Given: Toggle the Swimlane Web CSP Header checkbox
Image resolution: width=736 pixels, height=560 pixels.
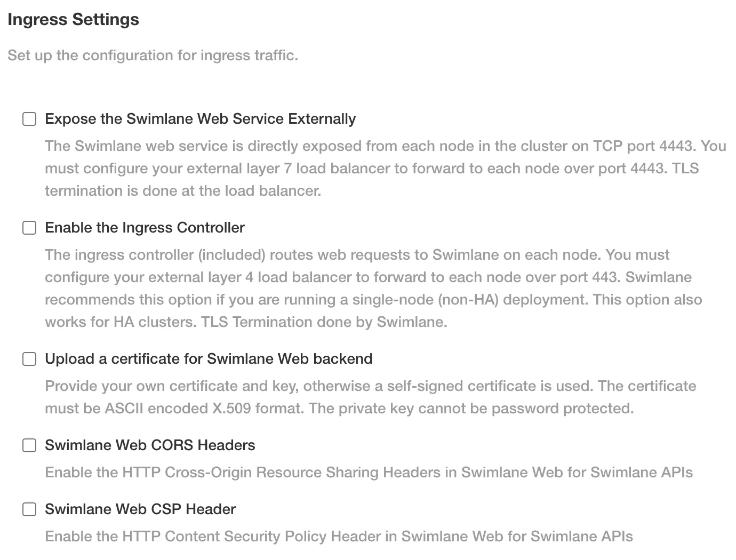Looking at the screenshot, I should coord(29,509).
